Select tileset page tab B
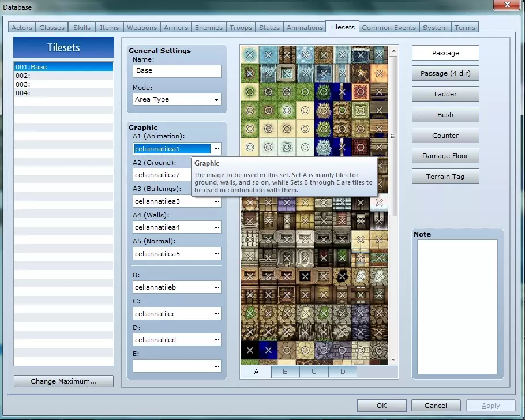This screenshot has width=525, height=420. [285, 372]
